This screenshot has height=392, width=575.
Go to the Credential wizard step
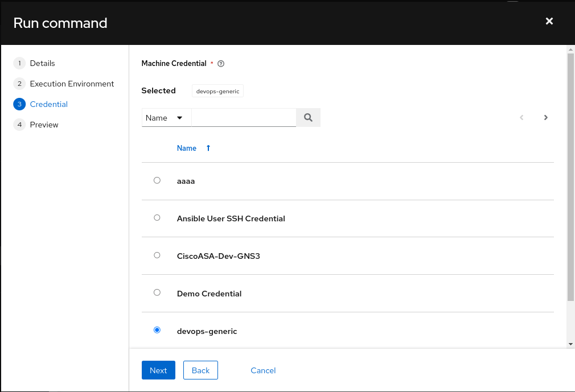click(48, 104)
